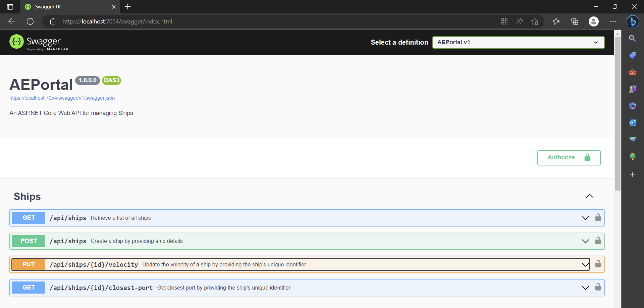Screen dimensions: 644x308
Task: Click the padlock on GET /api/ships
Action: tap(598, 217)
